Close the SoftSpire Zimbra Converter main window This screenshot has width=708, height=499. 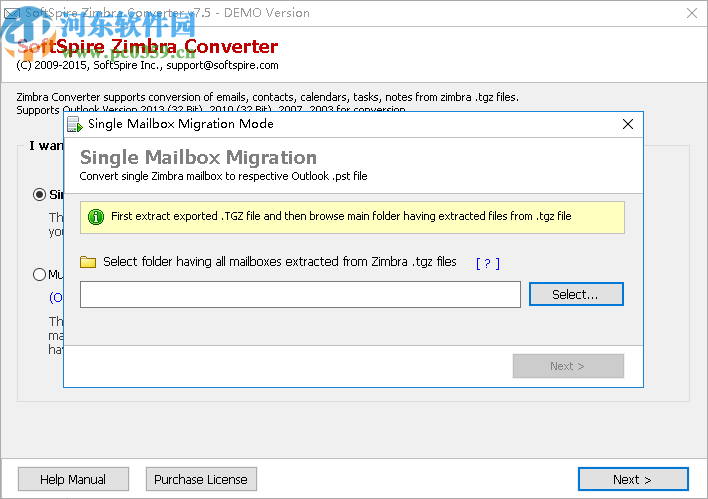coord(691,13)
